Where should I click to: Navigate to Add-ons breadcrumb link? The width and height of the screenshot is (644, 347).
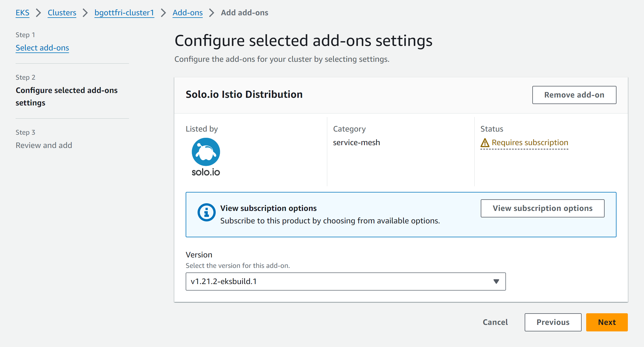coord(187,13)
